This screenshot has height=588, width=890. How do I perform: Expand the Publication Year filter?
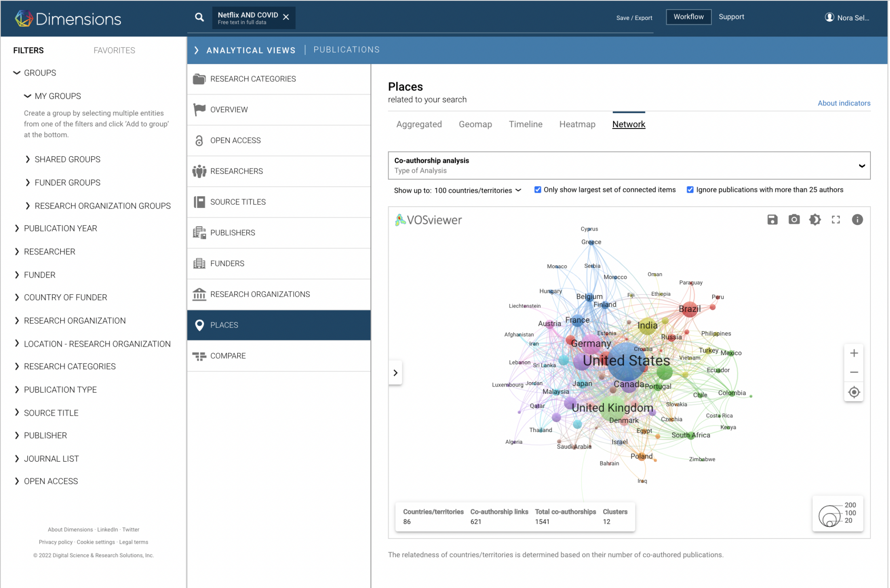60,228
